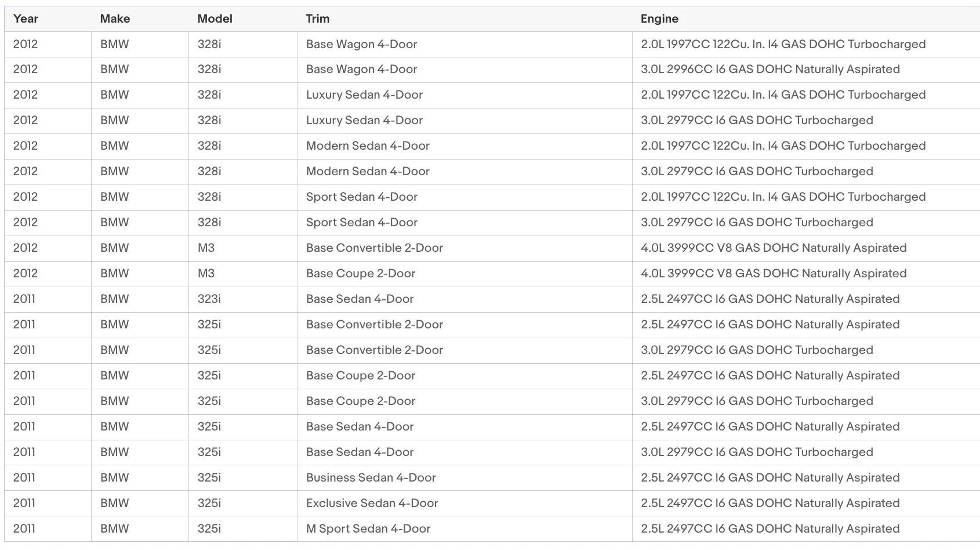The height and width of the screenshot is (550, 980).
Task: Select the 2011 year cell in the 323i row
Action: (48, 299)
